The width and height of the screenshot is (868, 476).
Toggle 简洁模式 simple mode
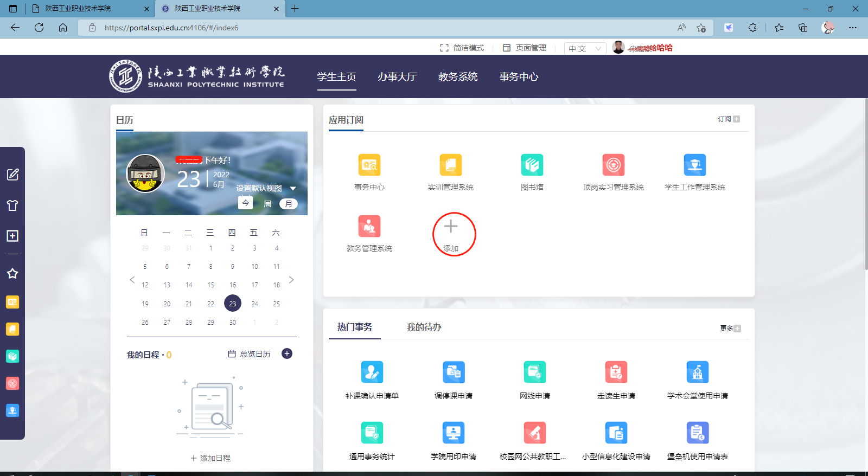[462, 48]
